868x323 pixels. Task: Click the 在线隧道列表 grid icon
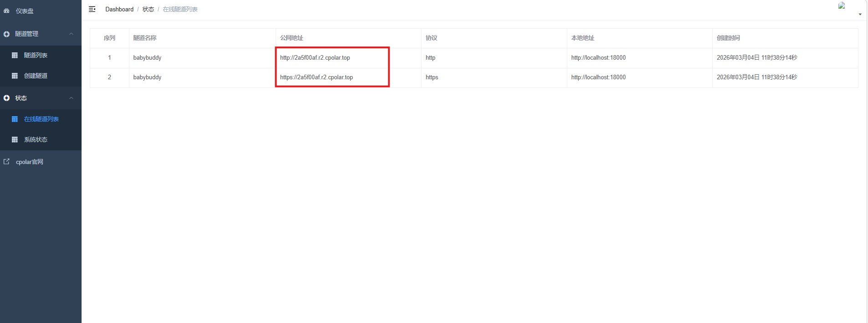15,119
